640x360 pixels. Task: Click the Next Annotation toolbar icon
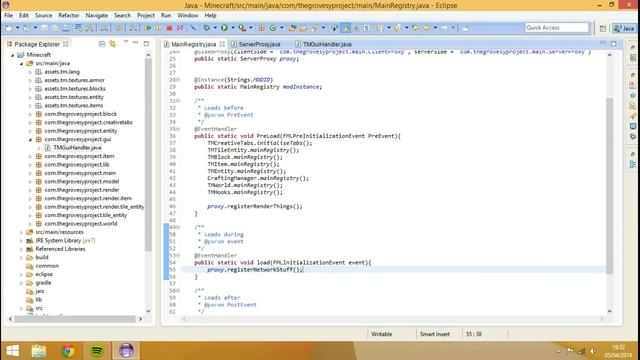click(x=379, y=28)
